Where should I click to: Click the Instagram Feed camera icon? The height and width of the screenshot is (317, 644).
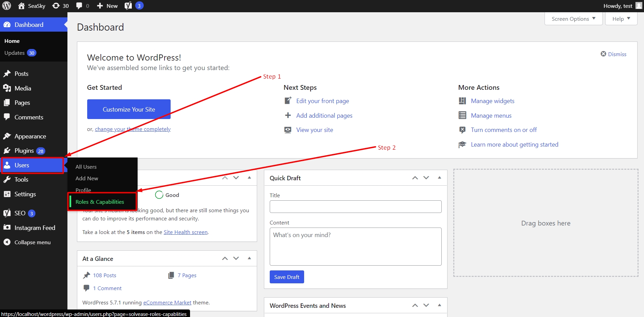click(x=7, y=227)
